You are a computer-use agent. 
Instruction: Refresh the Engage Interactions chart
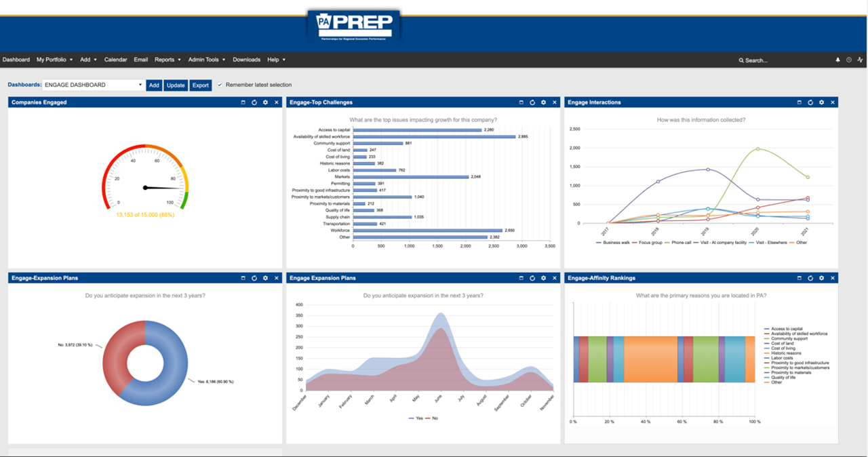click(810, 102)
